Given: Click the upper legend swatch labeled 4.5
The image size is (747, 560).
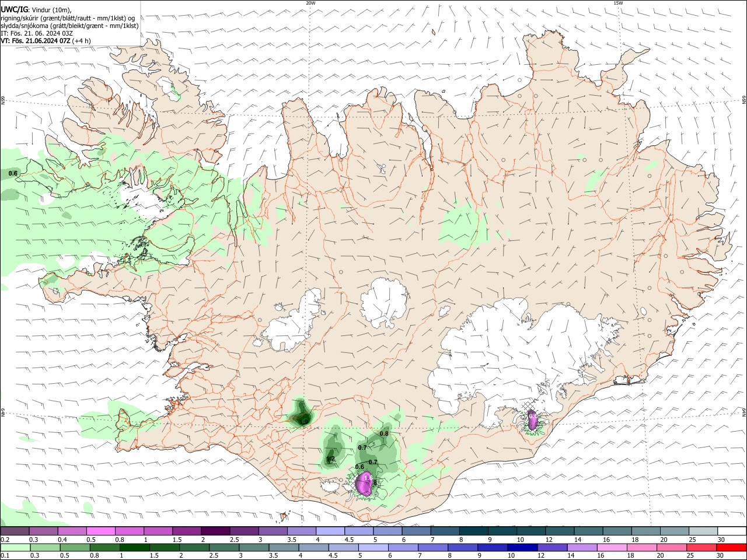Looking at the screenshot, I should [358, 531].
